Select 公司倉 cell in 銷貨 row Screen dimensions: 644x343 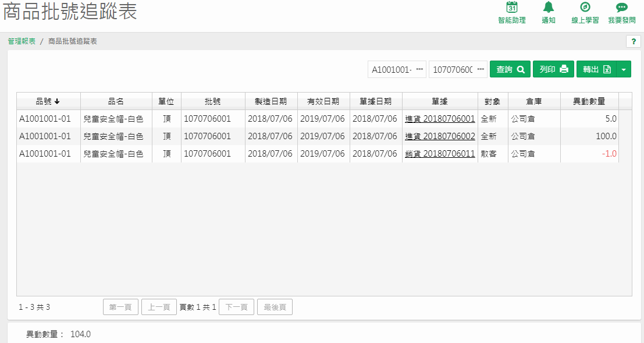pos(534,154)
